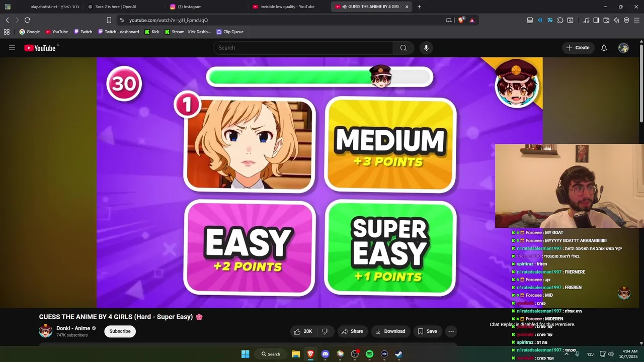The height and width of the screenshot is (362, 644).
Task: Click the Share button
Action: coord(352,331)
